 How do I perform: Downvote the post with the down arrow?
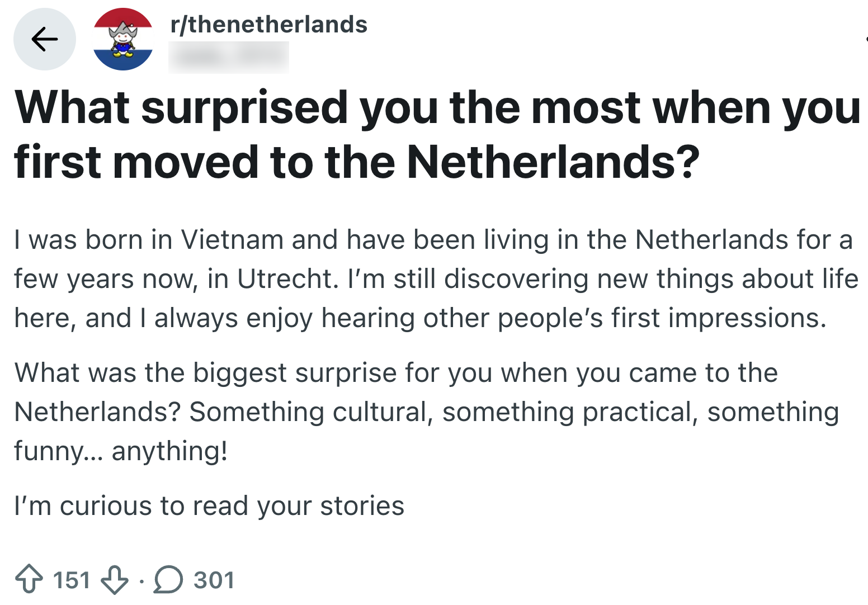tap(114, 579)
